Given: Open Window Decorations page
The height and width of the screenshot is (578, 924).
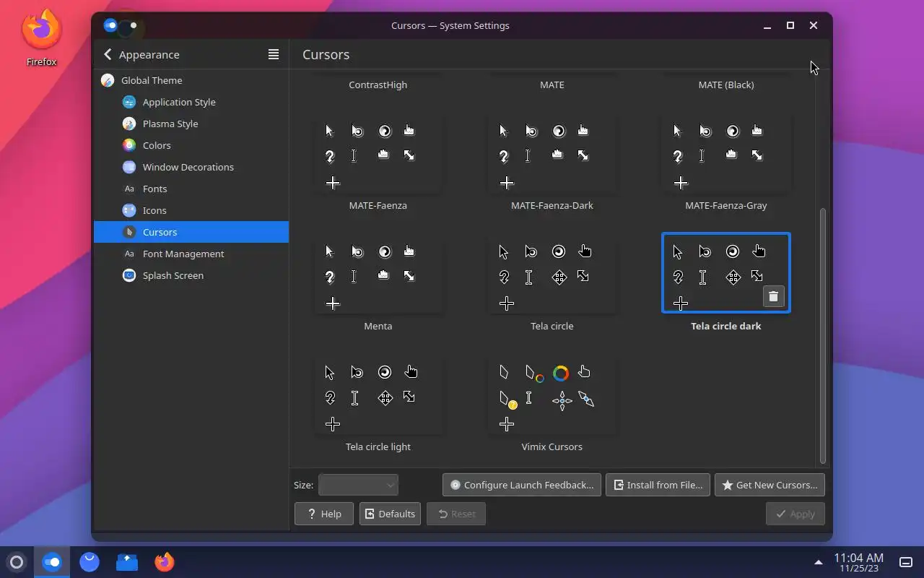Looking at the screenshot, I should [x=191, y=167].
